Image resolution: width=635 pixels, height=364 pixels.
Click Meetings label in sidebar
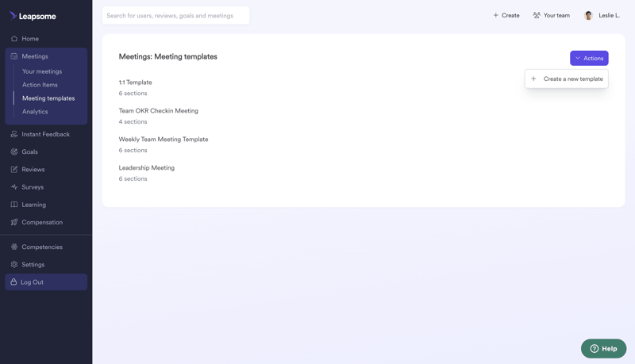coord(35,56)
